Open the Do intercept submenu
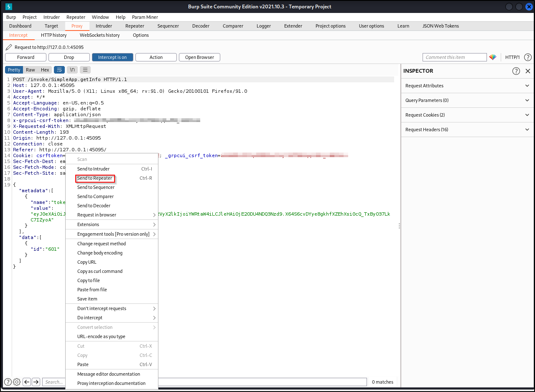The height and width of the screenshot is (392, 535). pyautogui.click(x=112, y=318)
